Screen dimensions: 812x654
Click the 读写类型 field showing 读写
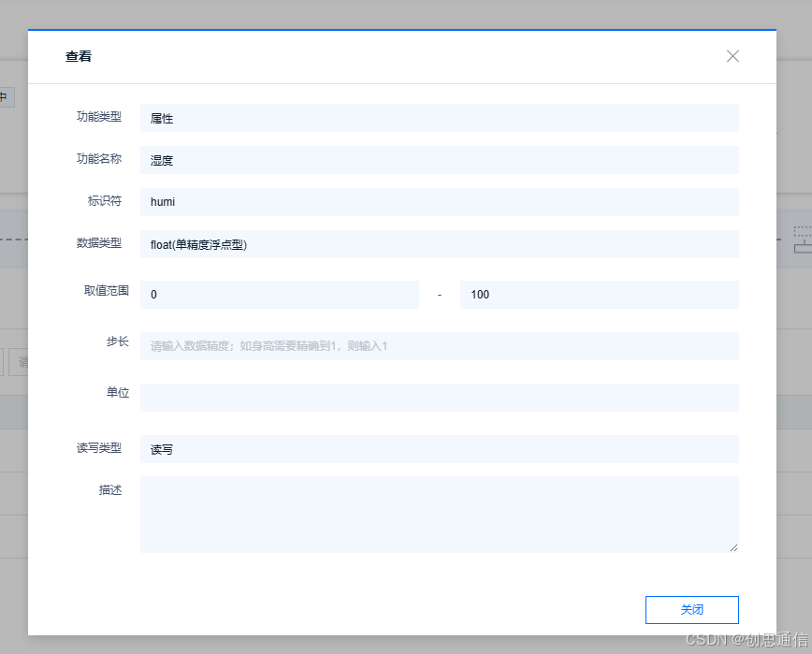coord(439,449)
